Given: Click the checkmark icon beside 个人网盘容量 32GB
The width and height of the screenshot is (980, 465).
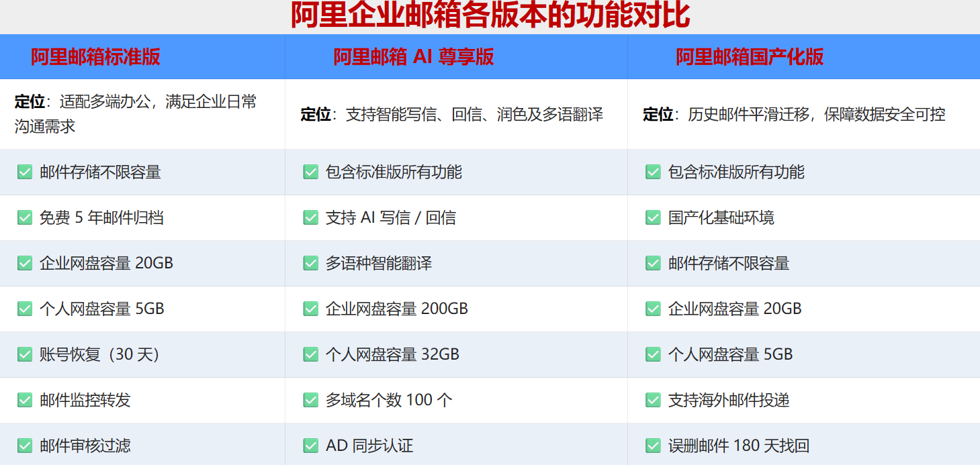Looking at the screenshot, I should point(310,354).
